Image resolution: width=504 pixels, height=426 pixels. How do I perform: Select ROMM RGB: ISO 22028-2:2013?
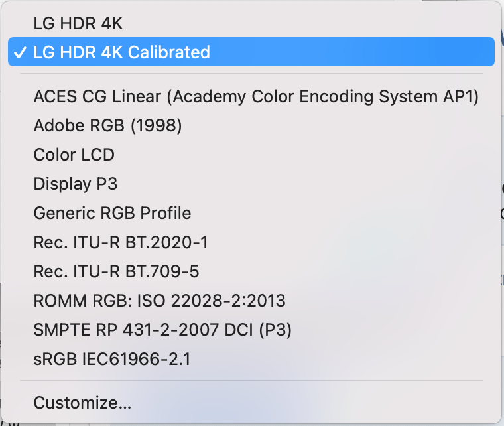click(159, 301)
